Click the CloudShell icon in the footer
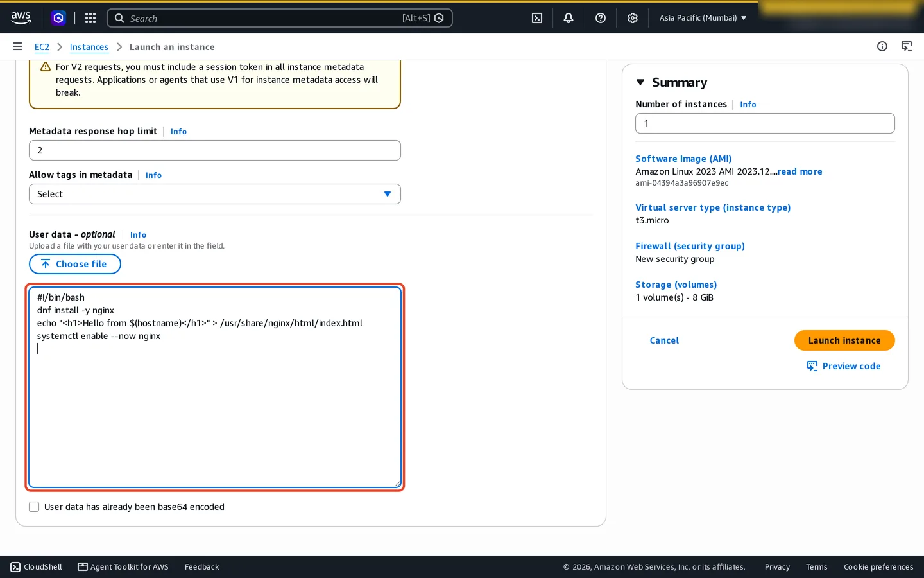Image resolution: width=924 pixels, height=578 pixels. tap(15, 567)
